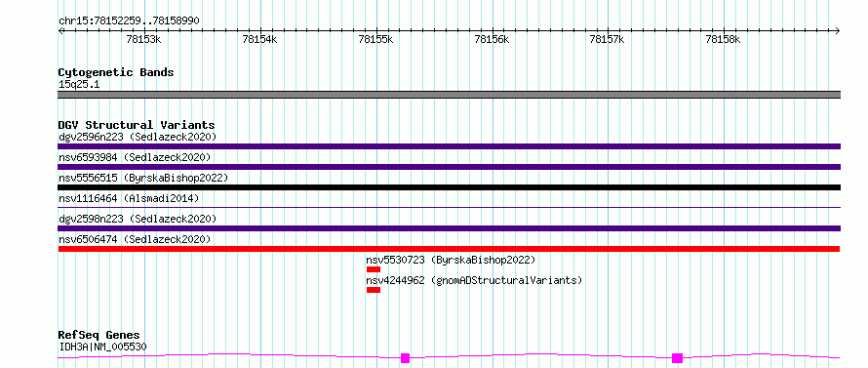Click the thin nsv1116464 variant line
This screenshot has width=868, height=368.
[x=449, y=207]
